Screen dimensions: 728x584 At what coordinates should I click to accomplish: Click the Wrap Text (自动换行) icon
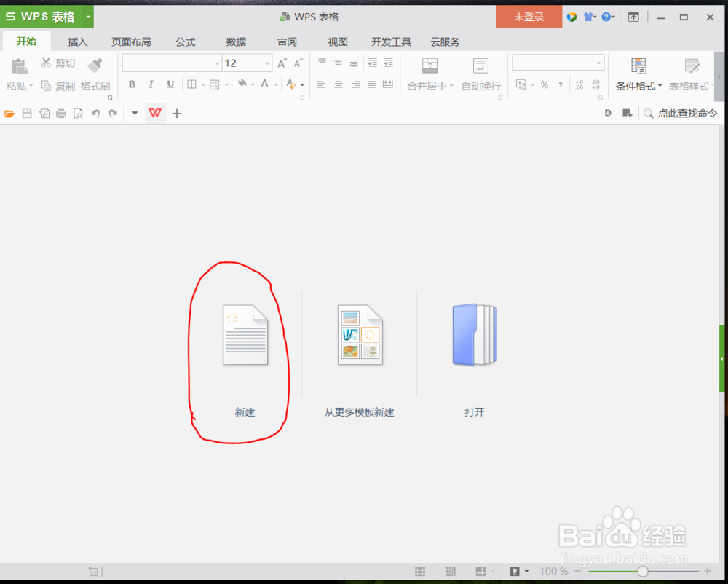480,66
